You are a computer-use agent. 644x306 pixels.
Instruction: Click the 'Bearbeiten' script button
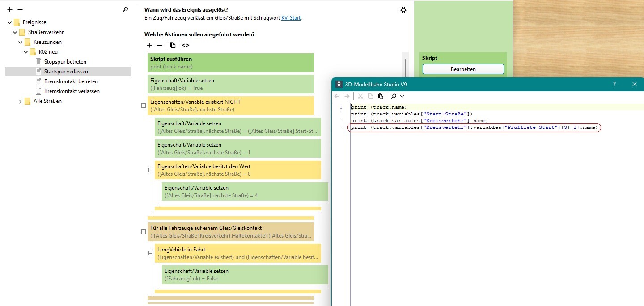coord(463,69)
